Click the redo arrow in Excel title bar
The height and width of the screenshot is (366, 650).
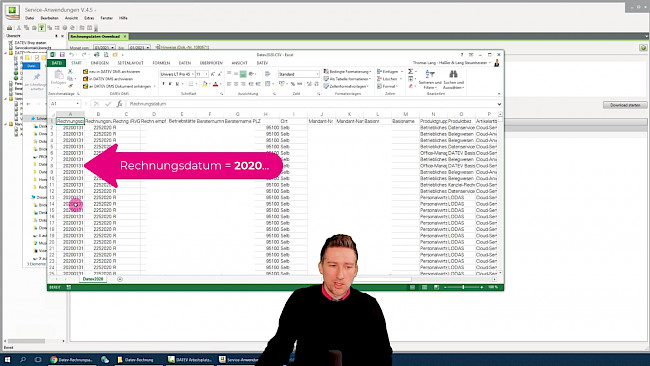click(84, 55)
